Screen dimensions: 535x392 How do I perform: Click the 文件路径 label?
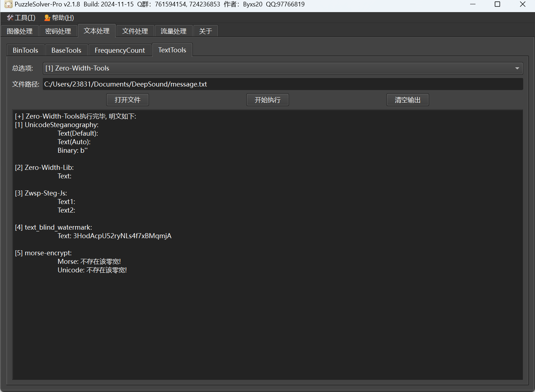tap(26, 84)
